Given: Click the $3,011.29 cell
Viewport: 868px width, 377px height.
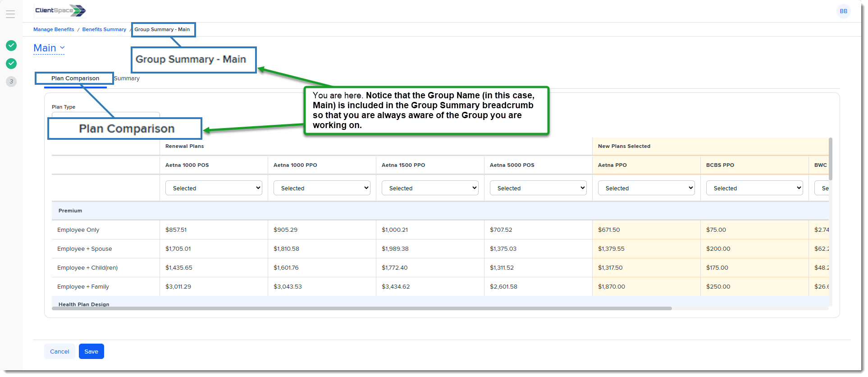Looking at the screenshot, I should pos(214,287).
